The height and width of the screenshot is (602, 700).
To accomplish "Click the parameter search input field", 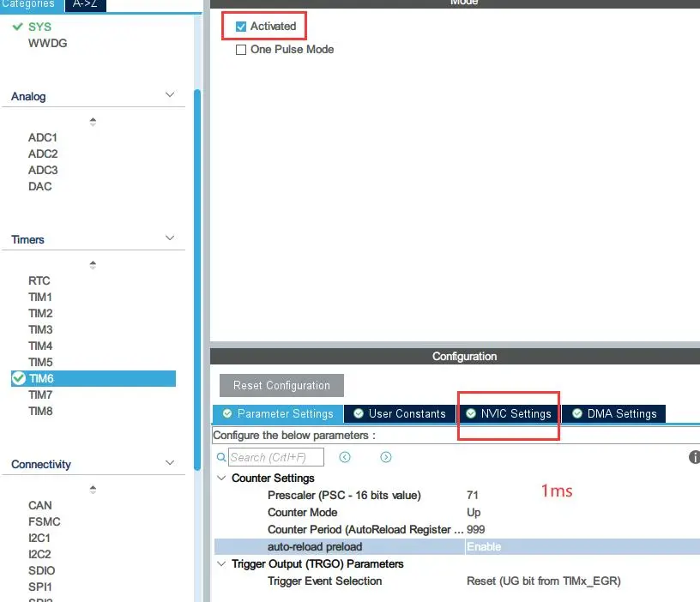I will (276, 458).
